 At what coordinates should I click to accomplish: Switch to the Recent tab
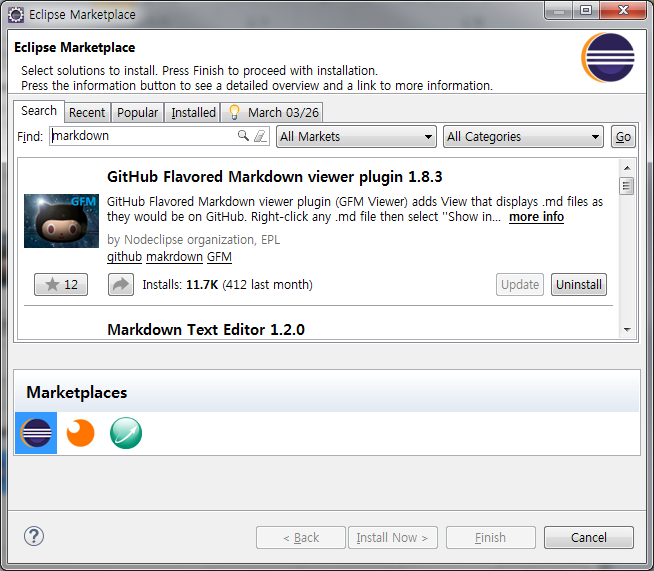tap(87, 113)
